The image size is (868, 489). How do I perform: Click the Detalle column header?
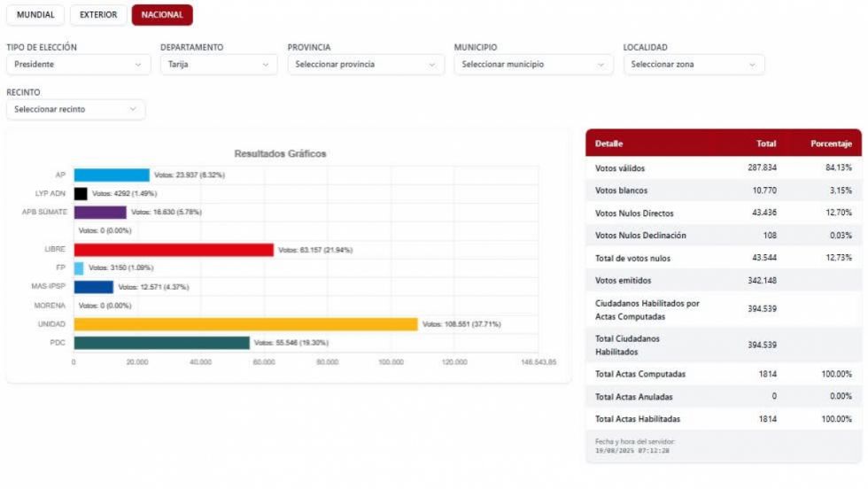[609, 144]
